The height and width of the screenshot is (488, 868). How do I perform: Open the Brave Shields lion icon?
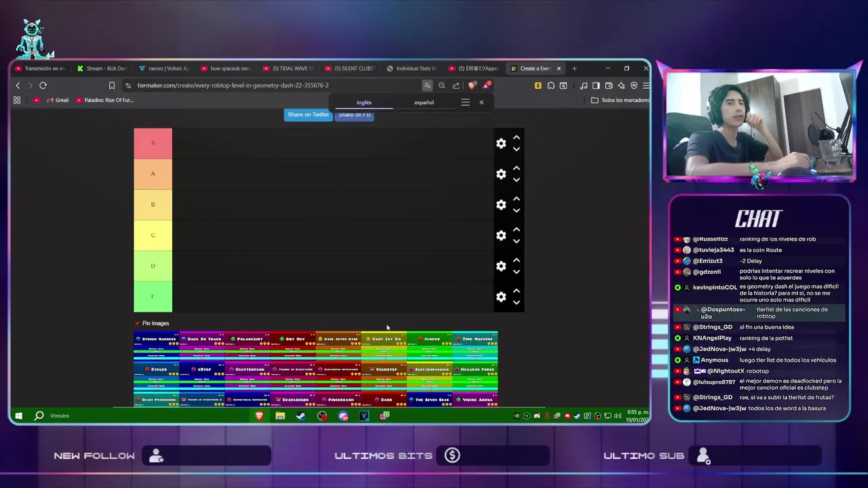click(472, 85)
